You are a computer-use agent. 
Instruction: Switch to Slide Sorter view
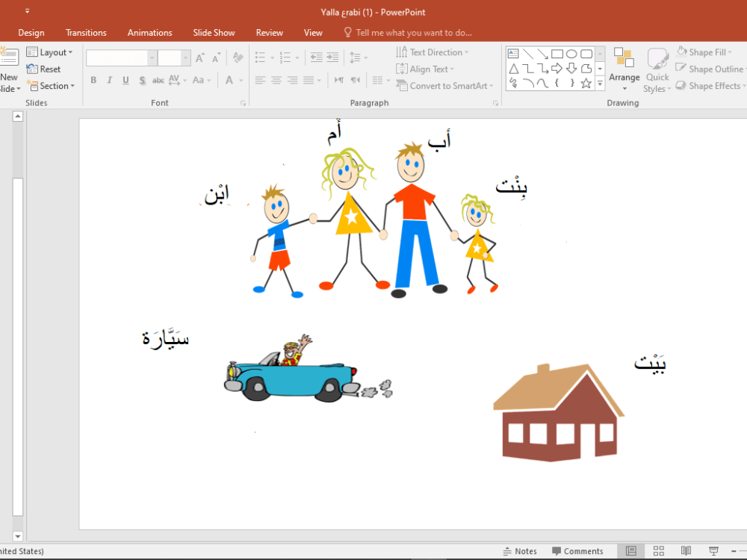coord(659,551)
